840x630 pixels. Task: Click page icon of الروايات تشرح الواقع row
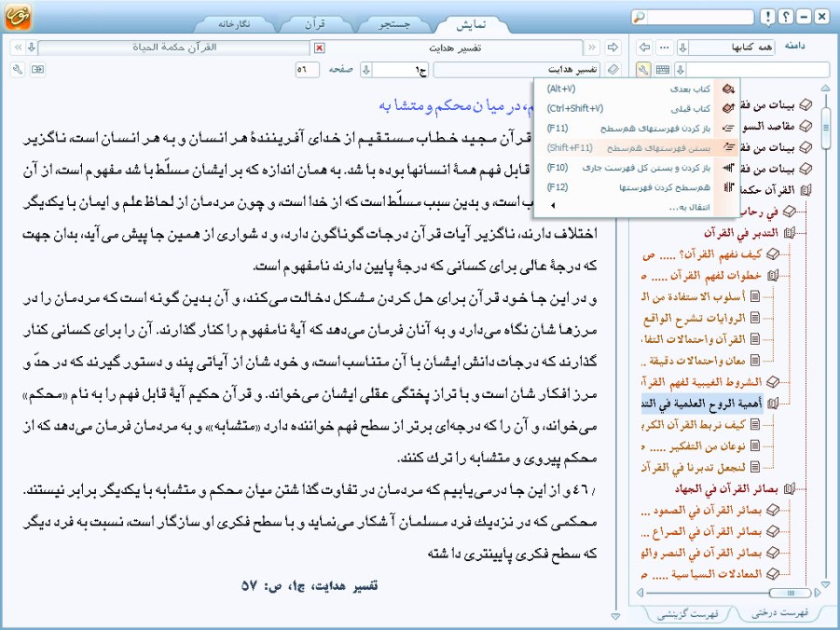755,318
